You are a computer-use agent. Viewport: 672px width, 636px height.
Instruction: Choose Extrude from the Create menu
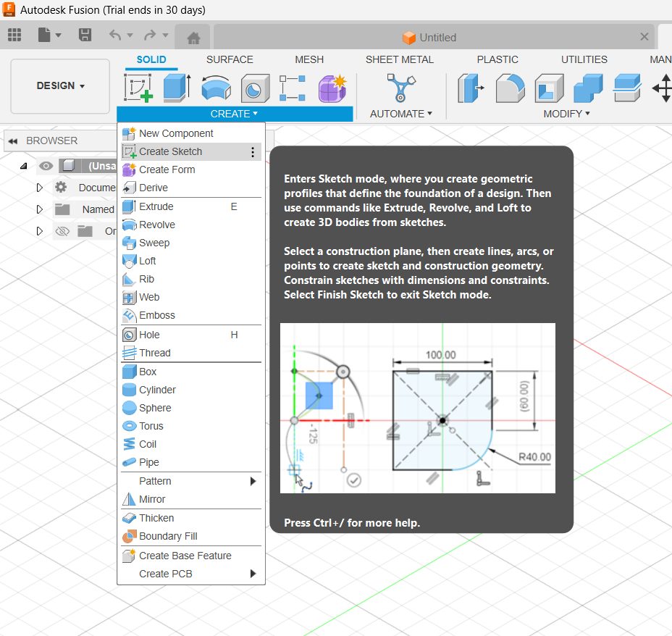(x=192, y=206)
